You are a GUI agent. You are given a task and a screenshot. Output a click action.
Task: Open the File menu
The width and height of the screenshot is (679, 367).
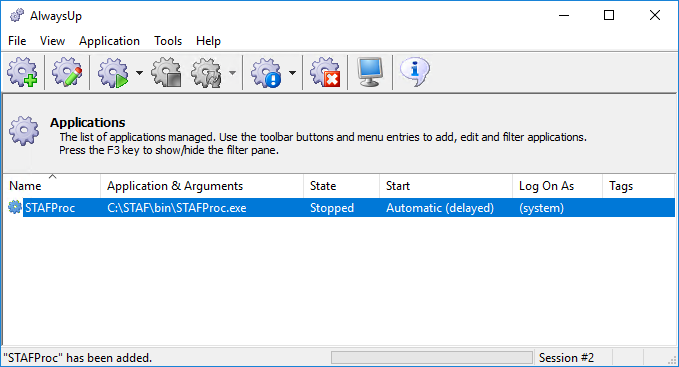tap(17, 41)
